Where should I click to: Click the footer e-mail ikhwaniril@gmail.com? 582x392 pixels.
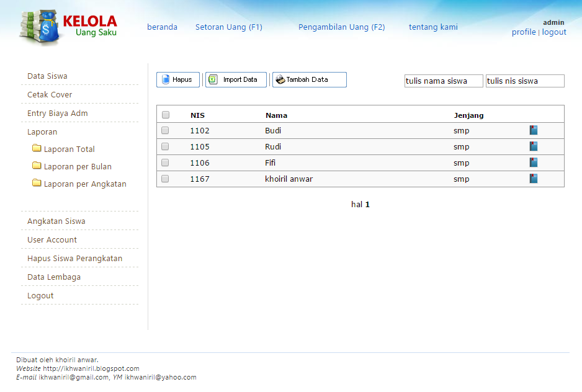[73, 377]
